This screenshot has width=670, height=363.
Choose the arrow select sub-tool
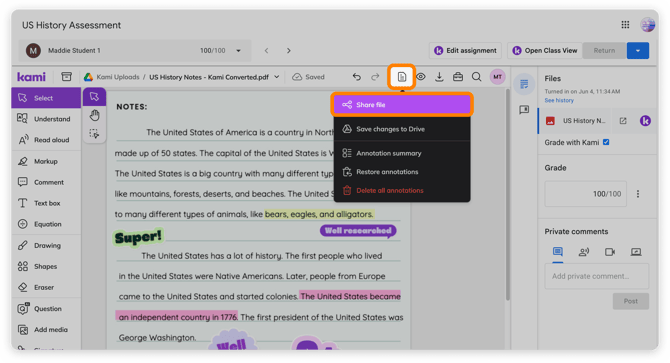[x=94, y=97]
